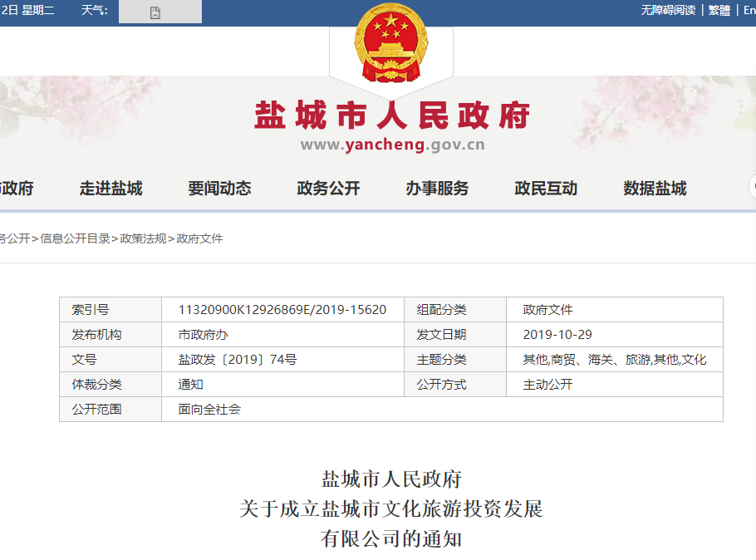Open the 办事服务 navigation menu

(436, 189)
